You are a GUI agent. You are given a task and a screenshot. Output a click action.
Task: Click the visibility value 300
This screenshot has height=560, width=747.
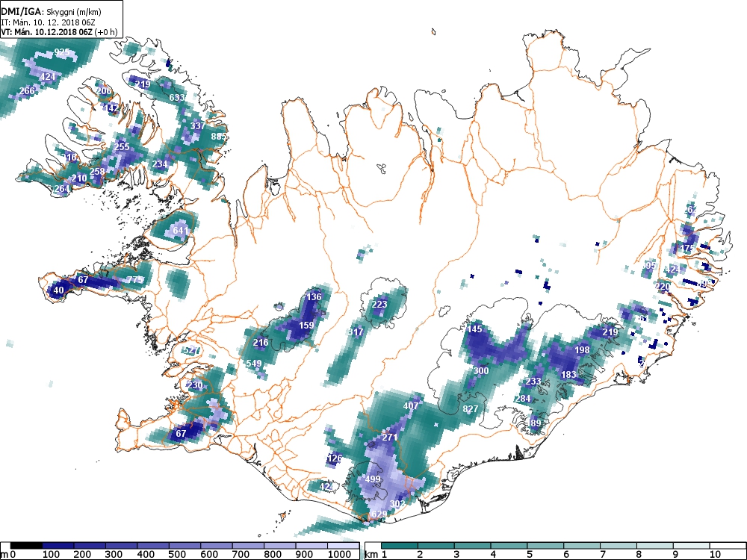click(481, 370)
